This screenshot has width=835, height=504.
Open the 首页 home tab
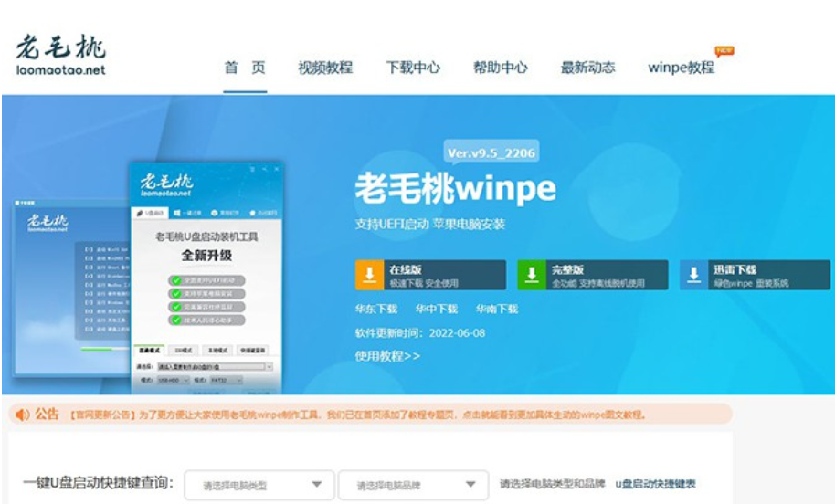[245, 68]
